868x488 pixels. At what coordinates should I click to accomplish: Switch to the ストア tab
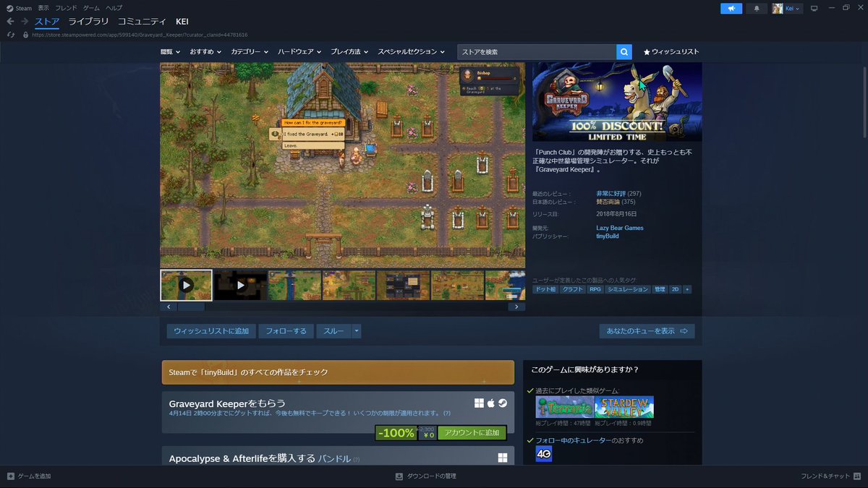coord(47,21)
